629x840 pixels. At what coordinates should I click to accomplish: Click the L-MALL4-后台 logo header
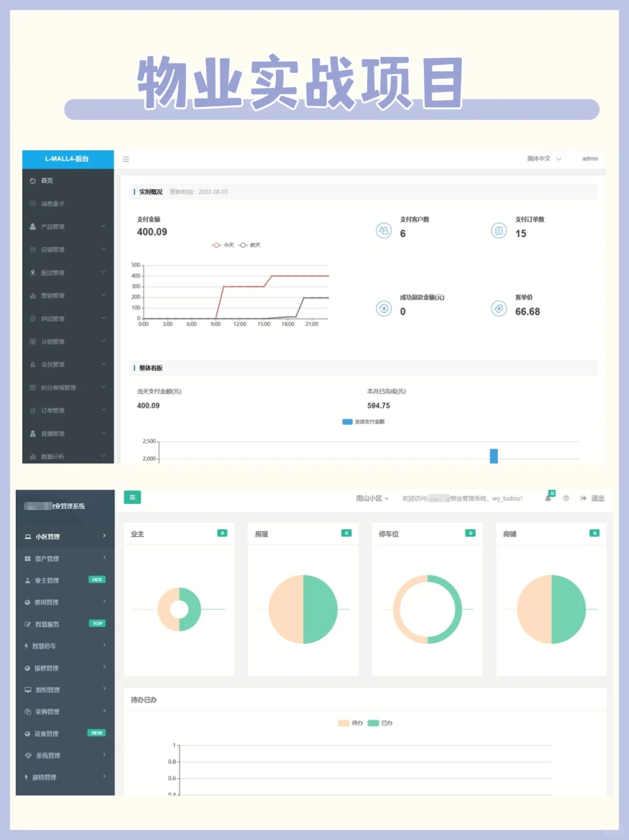pyautogui.click(x=68, y=160)
